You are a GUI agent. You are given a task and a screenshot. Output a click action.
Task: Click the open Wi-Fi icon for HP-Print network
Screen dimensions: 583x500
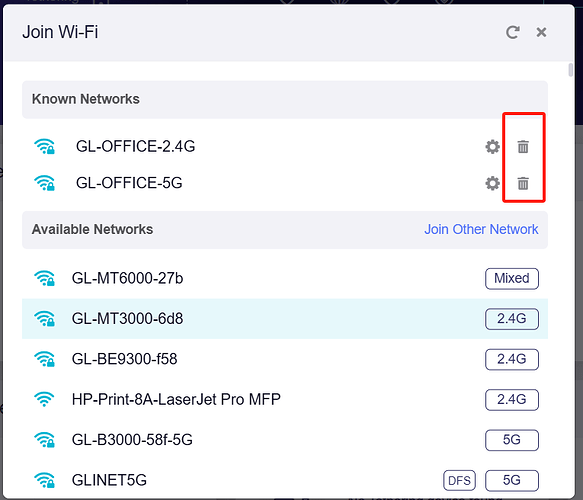pyautogui.click(x=44, y=400)
